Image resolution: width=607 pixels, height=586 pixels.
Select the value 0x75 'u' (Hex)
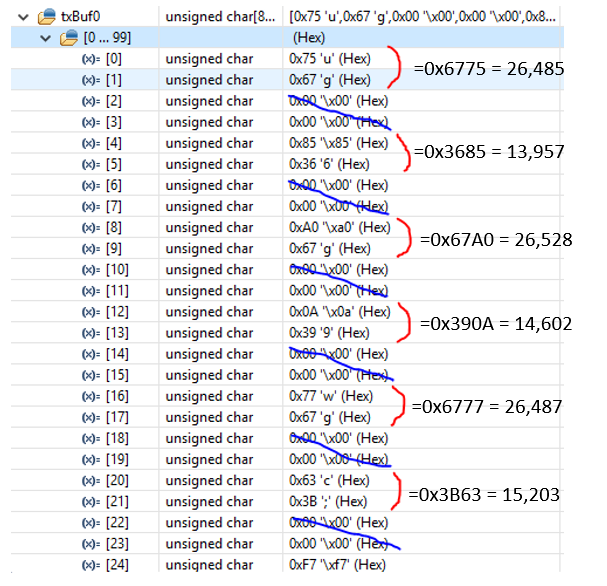330,59
